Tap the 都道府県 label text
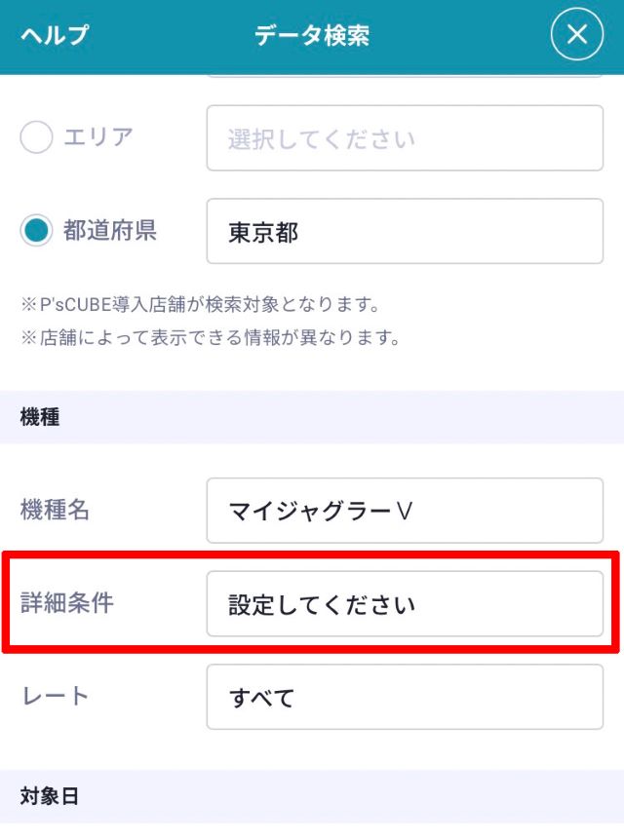The height and width of the screenshot is (840, 624). pyautogui.click(x=109, y=231)
